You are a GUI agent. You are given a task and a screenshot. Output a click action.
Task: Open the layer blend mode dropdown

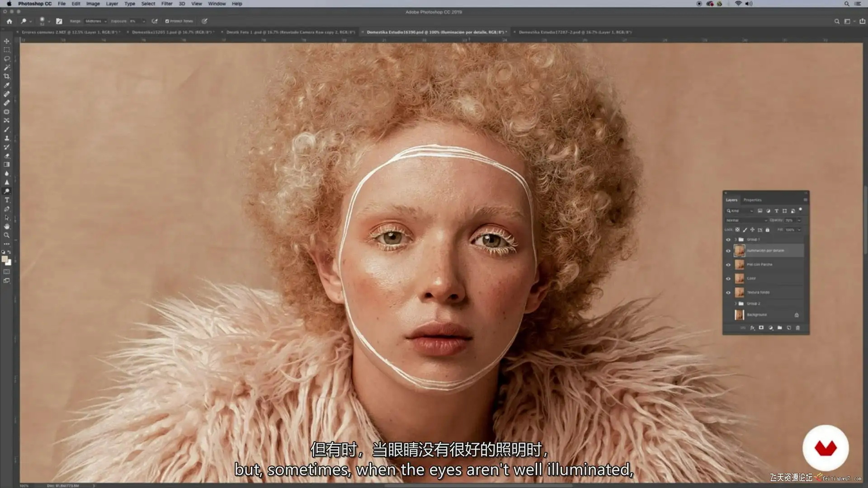tap(746, 221)
